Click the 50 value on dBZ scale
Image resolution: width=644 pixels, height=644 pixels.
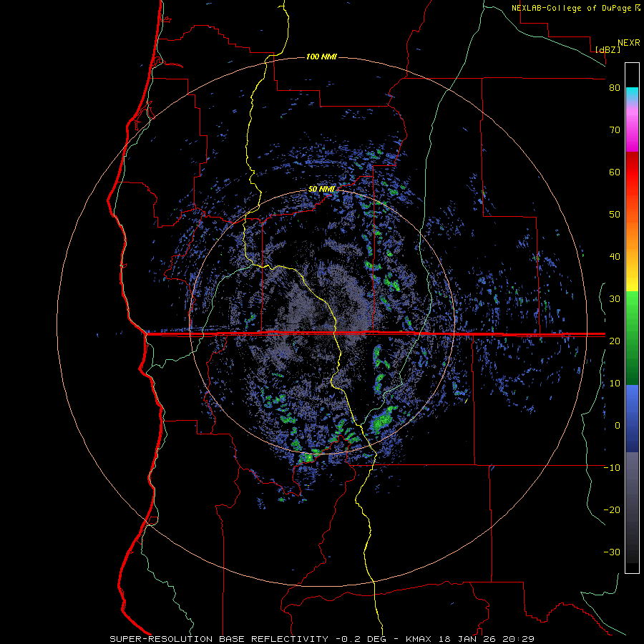615,215
